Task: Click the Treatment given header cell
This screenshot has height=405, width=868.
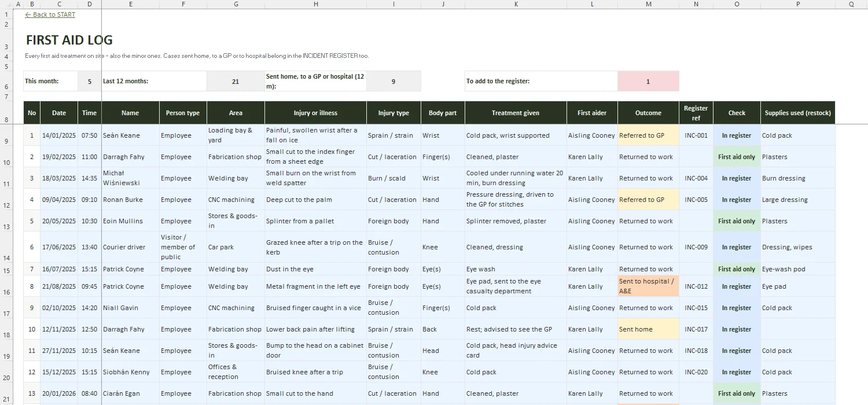Action: (x=516, y=113)
